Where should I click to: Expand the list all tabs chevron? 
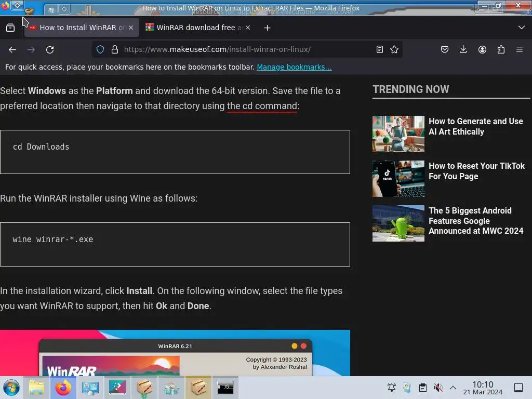tap(522, 28)
